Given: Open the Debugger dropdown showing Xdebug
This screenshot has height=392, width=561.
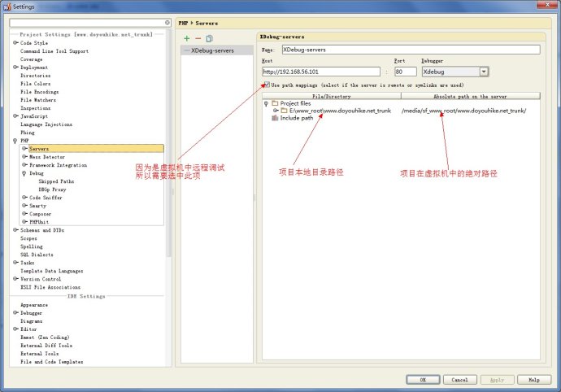Looking at the screenshot, I should pos(484,72).
